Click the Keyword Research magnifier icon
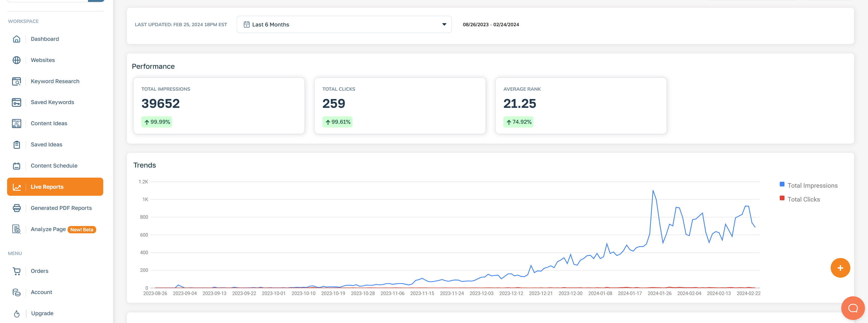Viewport: 868px width, 323px height. [x=16, y=81]
